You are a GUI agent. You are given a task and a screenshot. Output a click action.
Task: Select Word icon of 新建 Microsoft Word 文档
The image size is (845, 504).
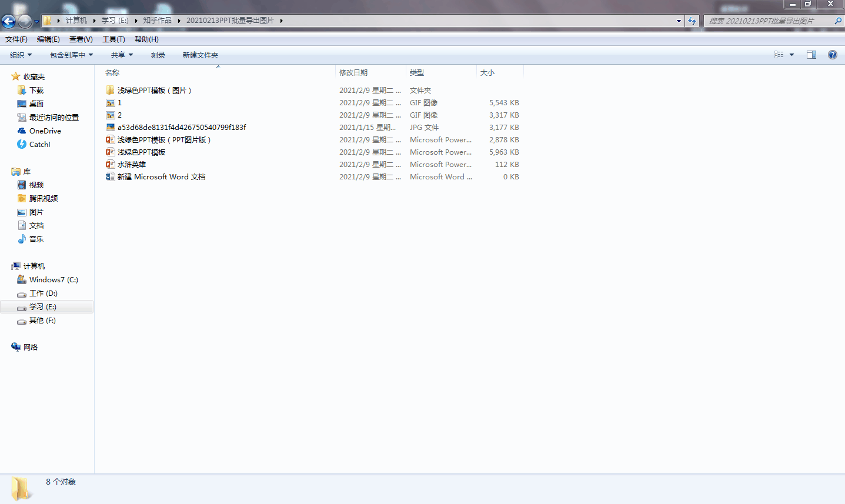pos(110,177)
